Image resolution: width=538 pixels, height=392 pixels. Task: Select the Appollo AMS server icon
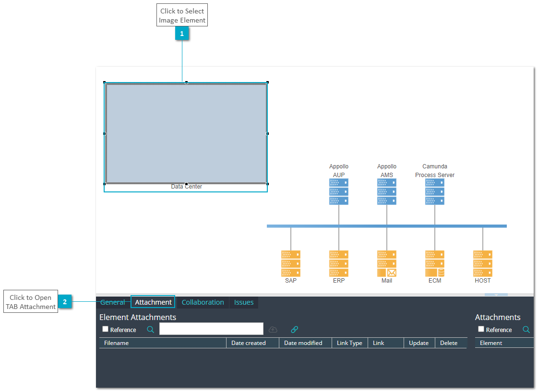tap(387, 192)
